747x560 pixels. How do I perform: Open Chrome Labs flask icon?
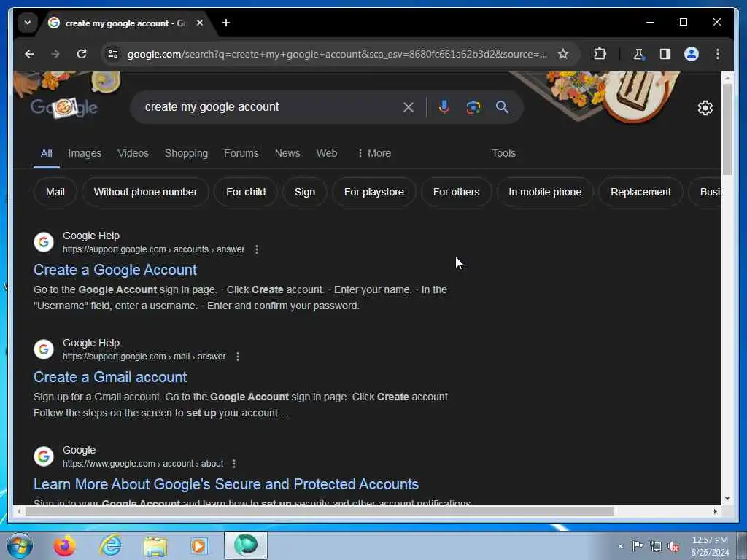[x=638, y=54]
